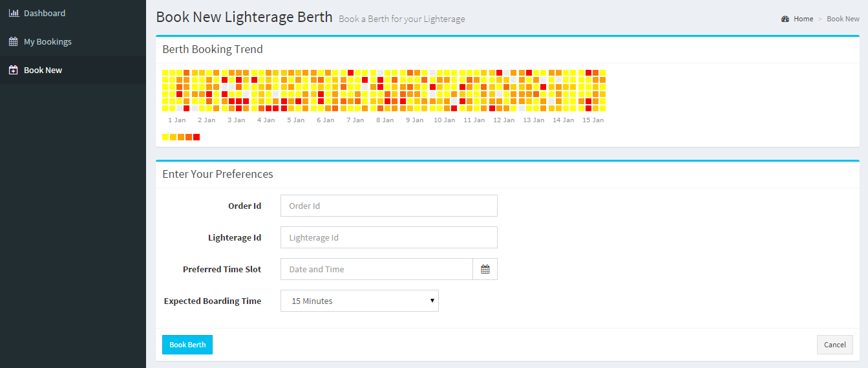Focus the Lighterage Id input field
This screenshot has width=868, height=368.
pyautogui.click(x=389, y=237)
